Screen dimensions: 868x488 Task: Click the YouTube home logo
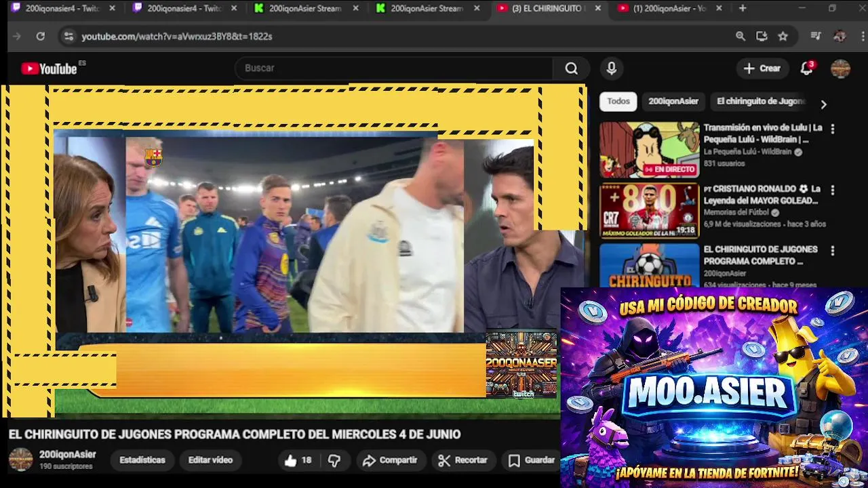click(x=49, y=68)
